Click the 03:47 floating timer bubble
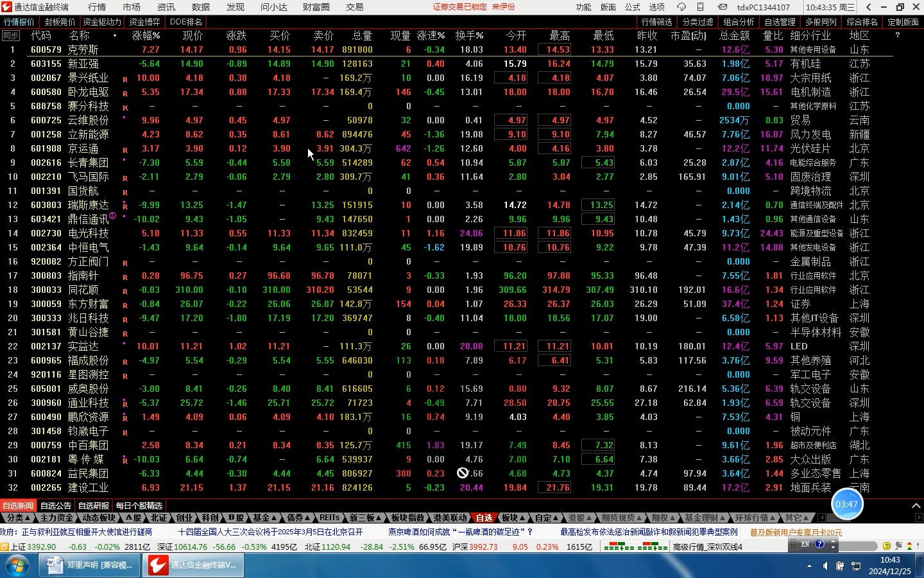Viewport: 924px width, 578px height. coord(846,504)
